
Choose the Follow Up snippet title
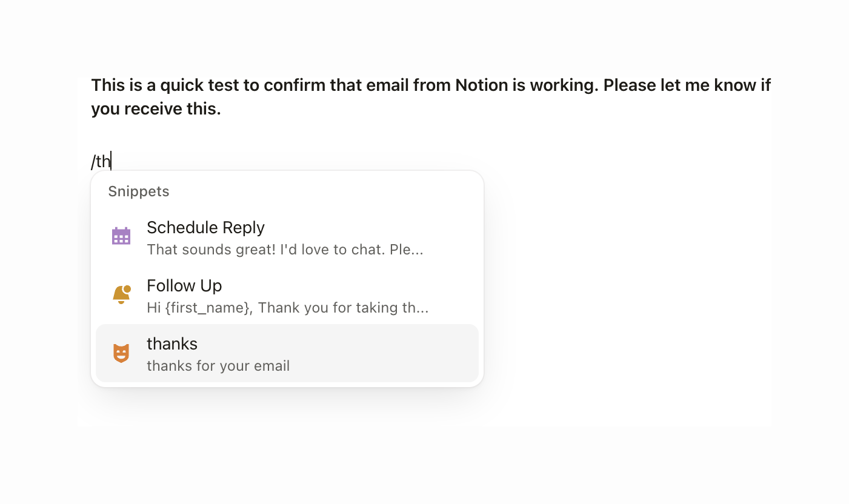click(x=184, y=286)
